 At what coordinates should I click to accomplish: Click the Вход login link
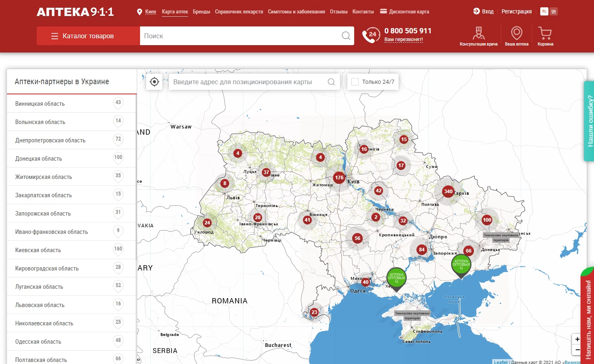coord(483,11)
